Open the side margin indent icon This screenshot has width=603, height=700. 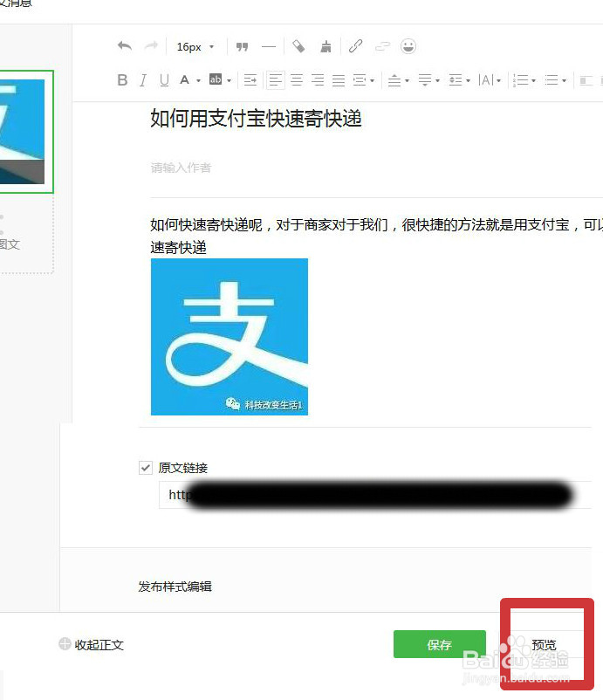coord(360,80)
